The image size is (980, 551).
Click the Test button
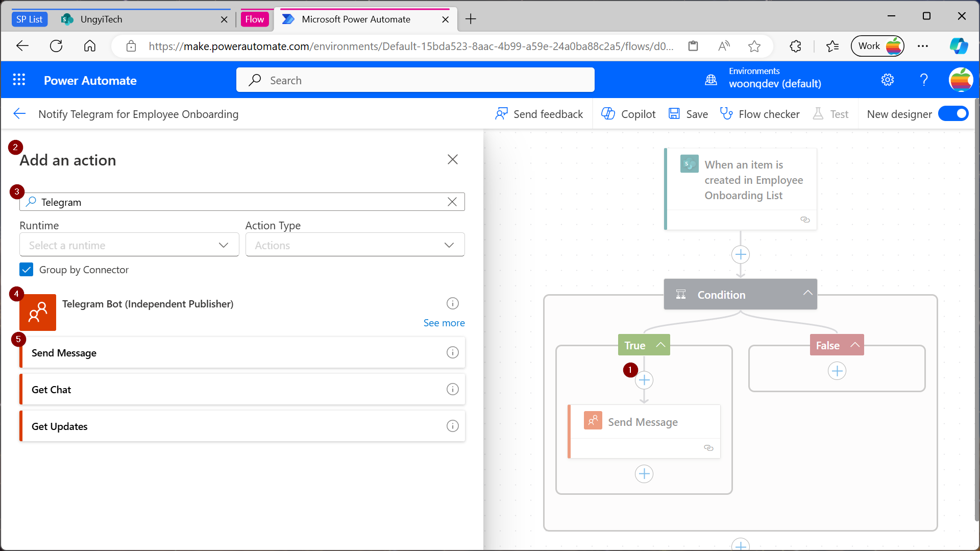coord(830,114)
